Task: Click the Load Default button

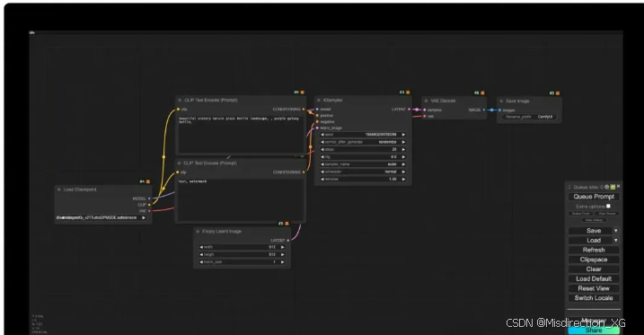Action: (594, 278)
